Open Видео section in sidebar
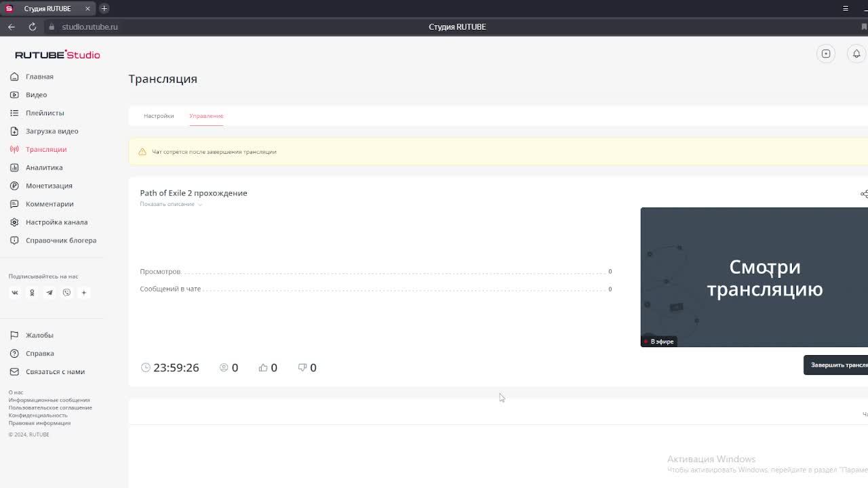This screenshot has height=488, width=868. (37, 95)
